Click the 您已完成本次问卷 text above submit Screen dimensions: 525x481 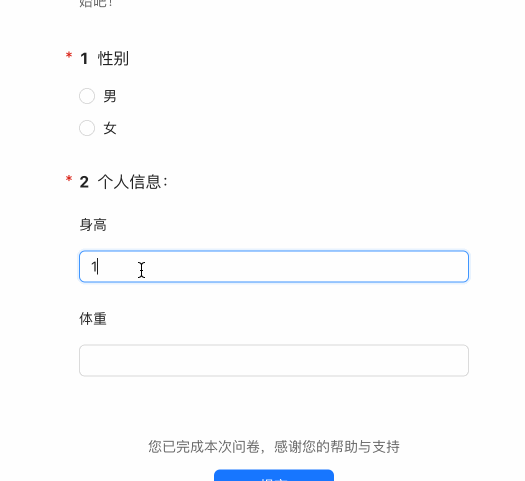click(204, 447)
